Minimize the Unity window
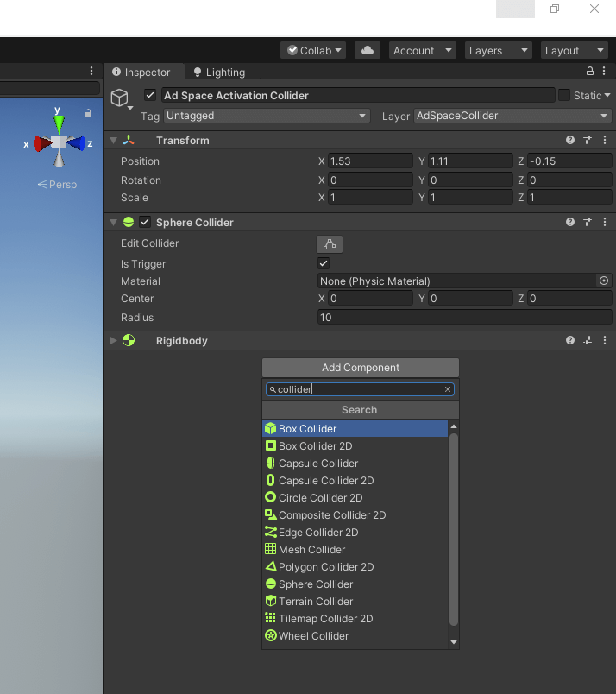The width and height of the screenshot is (616, 694). click(516, 9)
